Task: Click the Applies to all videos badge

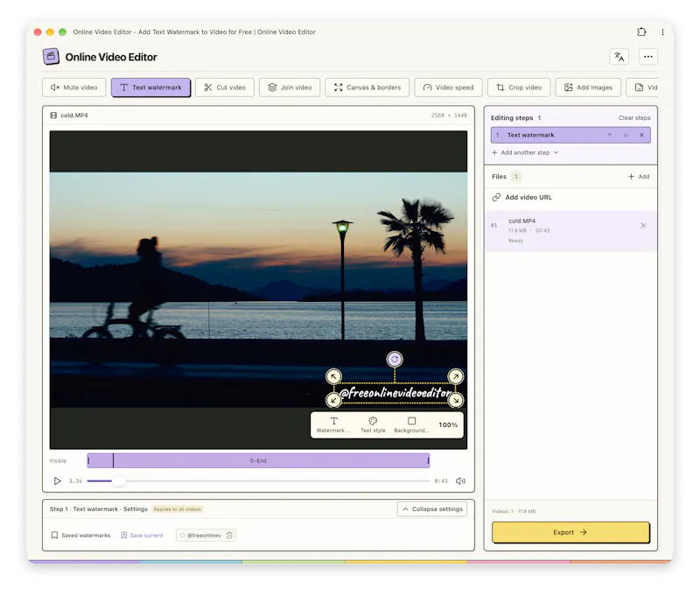Action: (178, 509)
